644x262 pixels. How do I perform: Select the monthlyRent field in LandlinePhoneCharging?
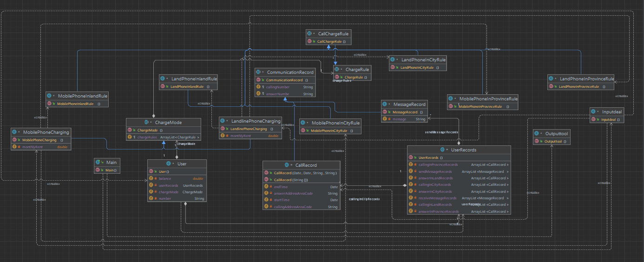(x=250, y=136)
